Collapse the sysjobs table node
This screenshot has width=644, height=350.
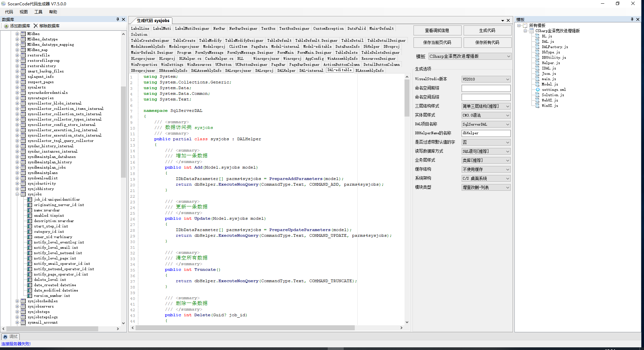click(x=17, y=194)
